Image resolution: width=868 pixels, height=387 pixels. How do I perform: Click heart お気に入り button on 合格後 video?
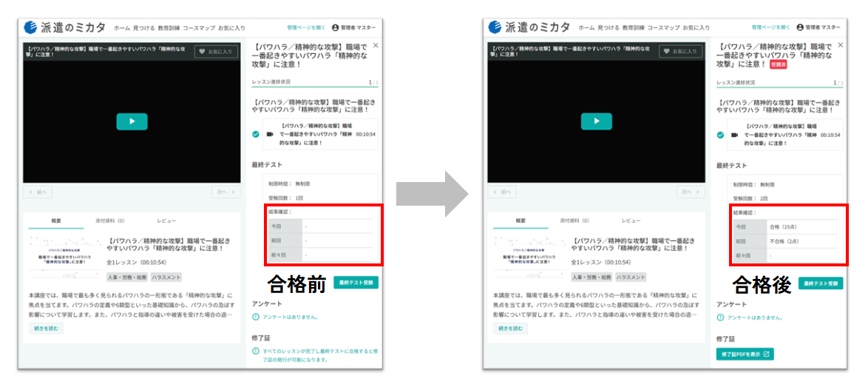pos(681,52)
